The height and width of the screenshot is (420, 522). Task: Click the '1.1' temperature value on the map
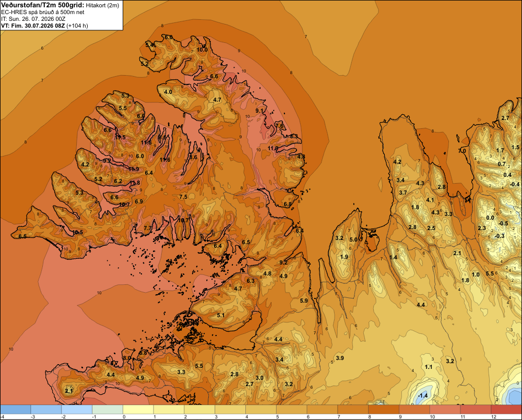tap(429, 367)
